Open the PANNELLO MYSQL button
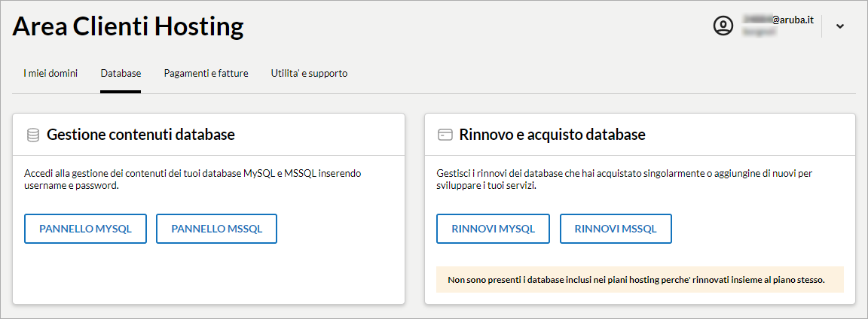 point(85,229)
